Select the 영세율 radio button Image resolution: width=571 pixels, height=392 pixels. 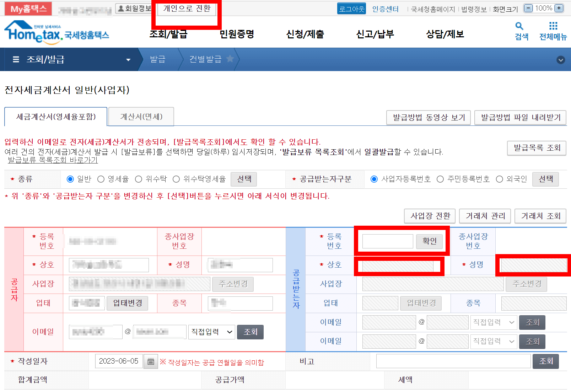101,179
